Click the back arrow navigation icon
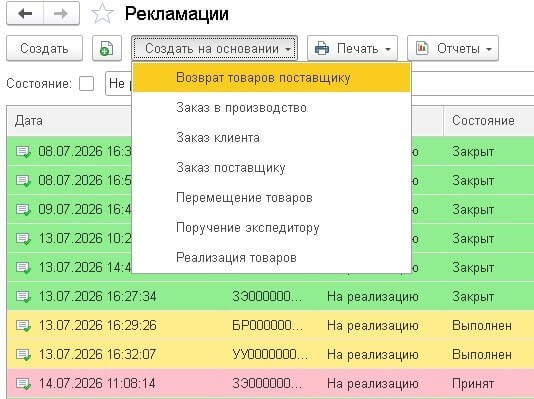The width and height of the screenshot is (534, 399). [25, 14]
